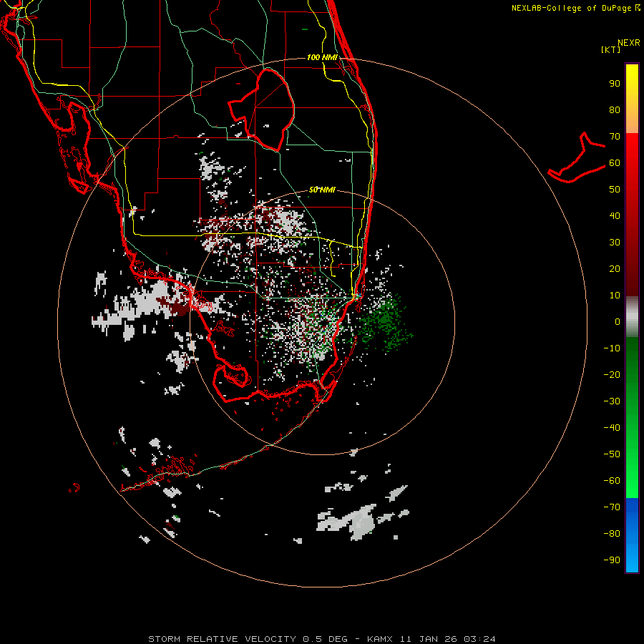The height and width of the screenshot is (644, 644).
Task: Click the "[KT]" units label
Action: click(610, 49)
